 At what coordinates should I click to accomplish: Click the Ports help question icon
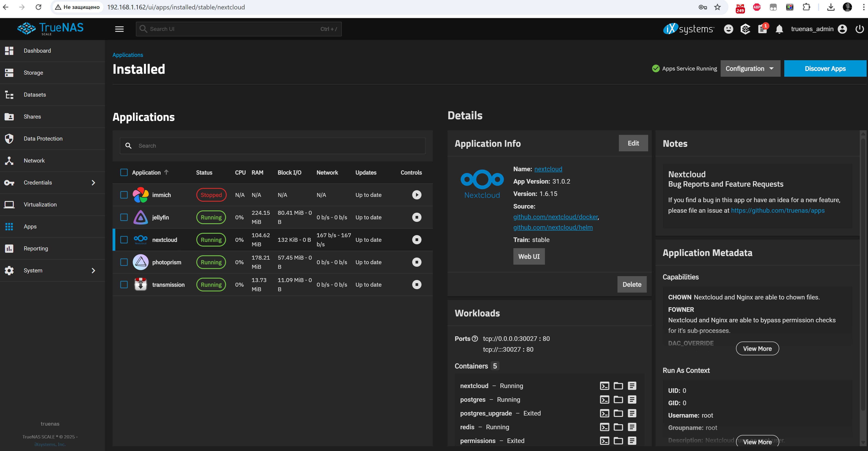(x=475, y=339)
